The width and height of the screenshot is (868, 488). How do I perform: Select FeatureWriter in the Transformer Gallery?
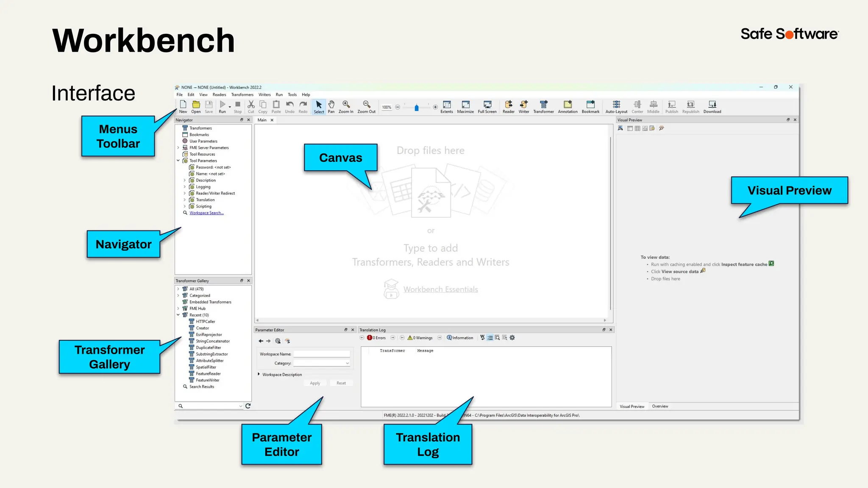coord(207,380)
